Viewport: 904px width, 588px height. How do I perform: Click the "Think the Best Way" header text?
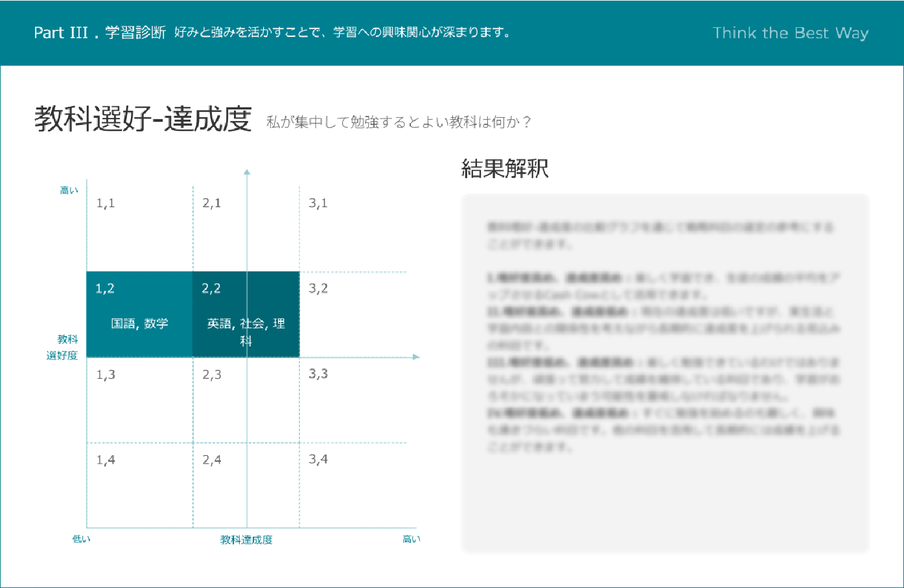(790, 33)
